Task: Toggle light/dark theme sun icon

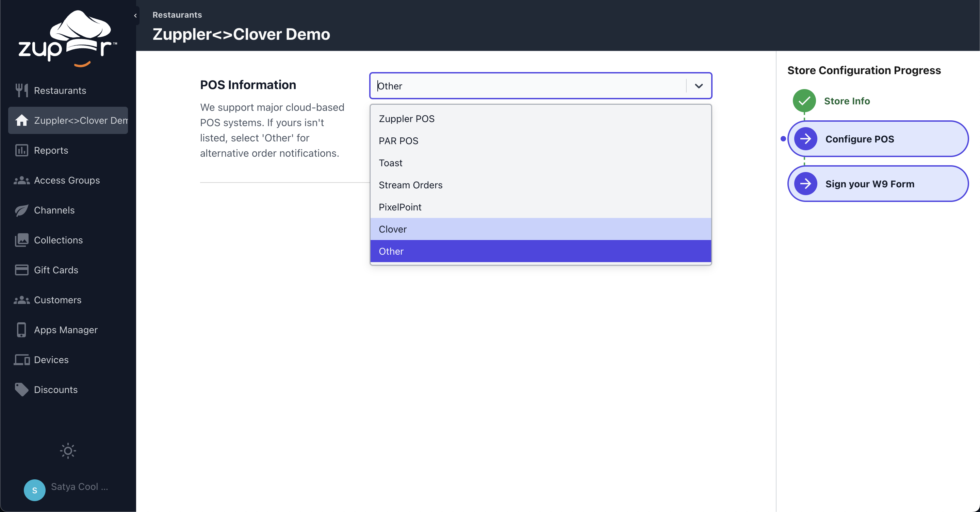Action: [x=68, y=451]
